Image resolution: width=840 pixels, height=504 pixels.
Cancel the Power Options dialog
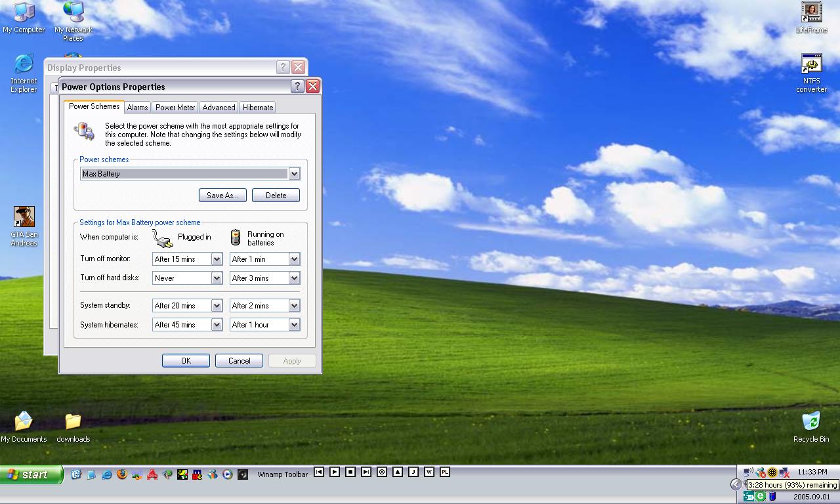tap(239, 361)
